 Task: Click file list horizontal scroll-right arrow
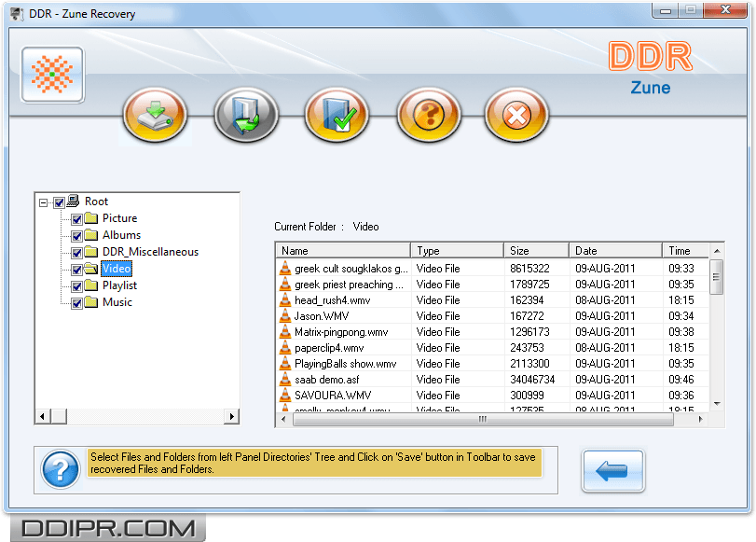(x=701, y=420)
